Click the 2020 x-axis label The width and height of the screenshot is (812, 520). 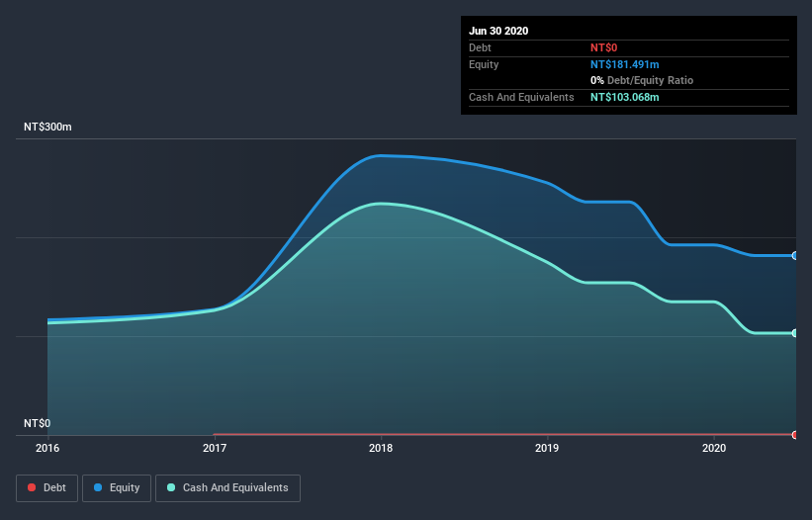(714, 448)
